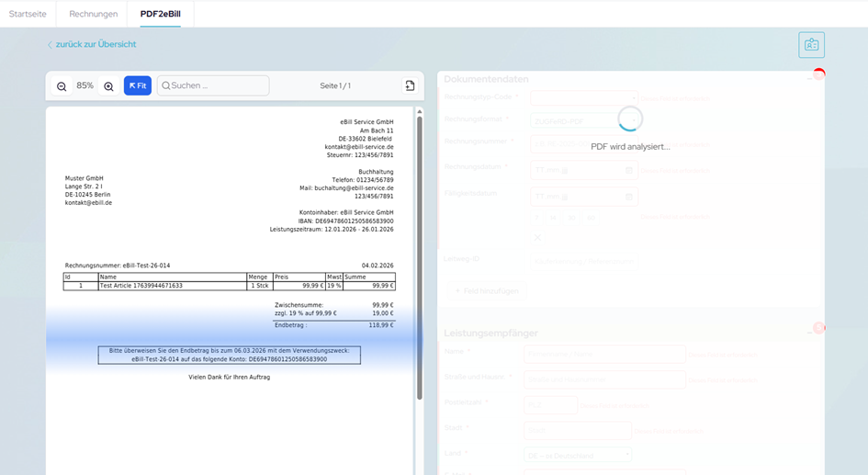
Task: Open the Land country dropdown
Action: coord(578,455)
